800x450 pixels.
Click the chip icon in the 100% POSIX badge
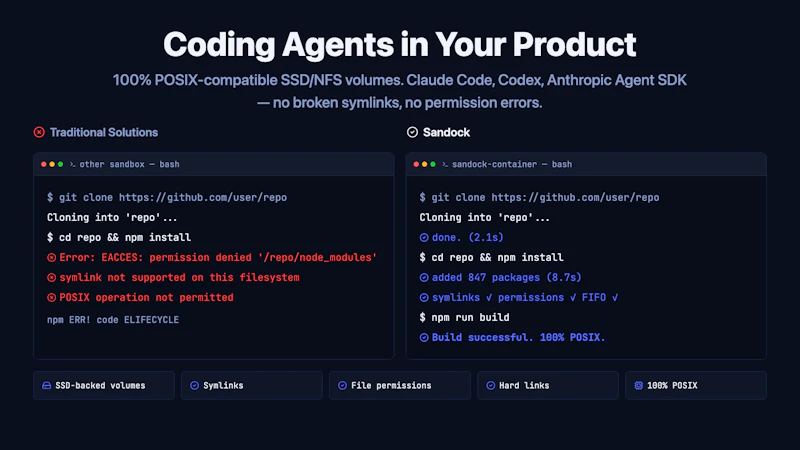click(638, 386)
